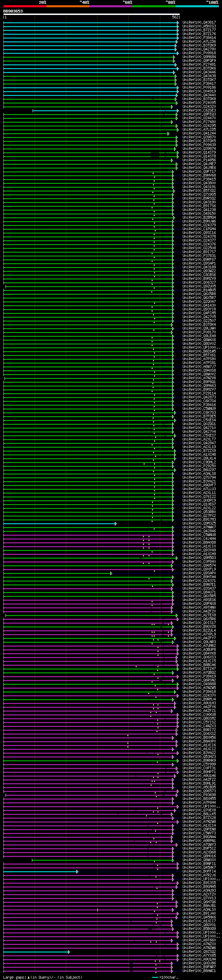Screen dimensions: 222x980
Task: Open hit UniRef100_B0FFI4
Action: click(199, 871)
